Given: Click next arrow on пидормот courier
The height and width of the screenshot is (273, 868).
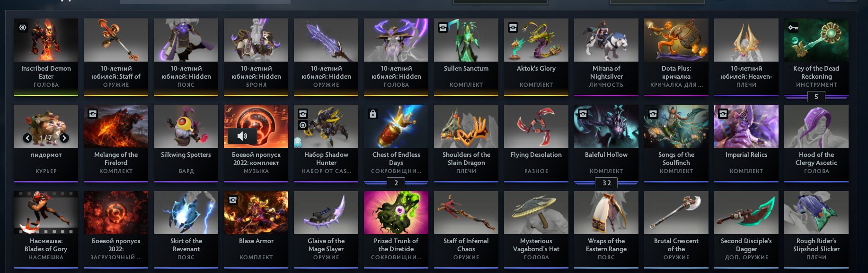Looking at the screenshot, I should pyautogui.click(x=64, y=138).
